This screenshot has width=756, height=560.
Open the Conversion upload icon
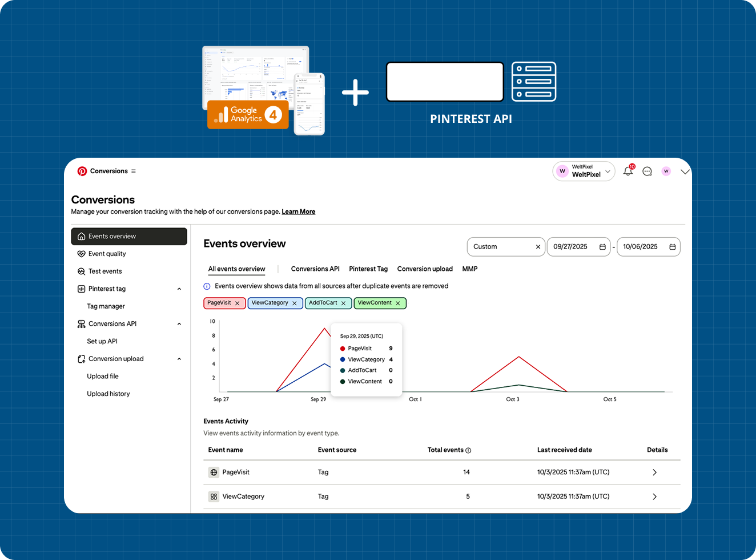(x=81, y=358)
